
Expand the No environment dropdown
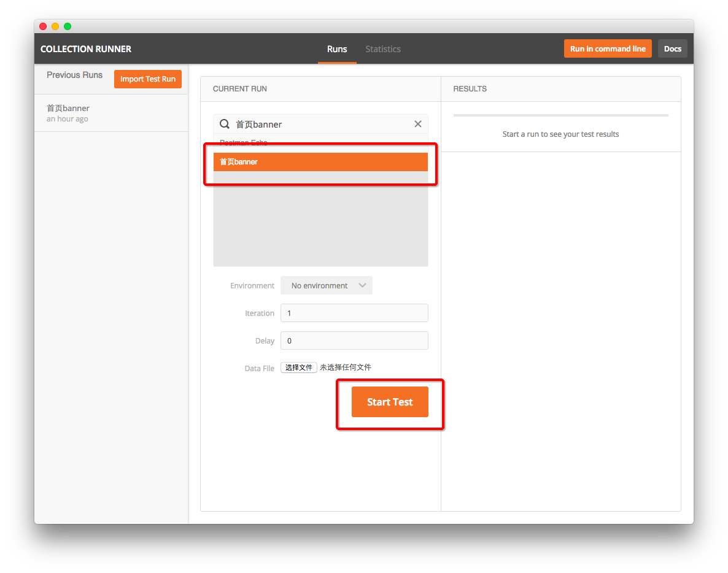coord(327,285)
